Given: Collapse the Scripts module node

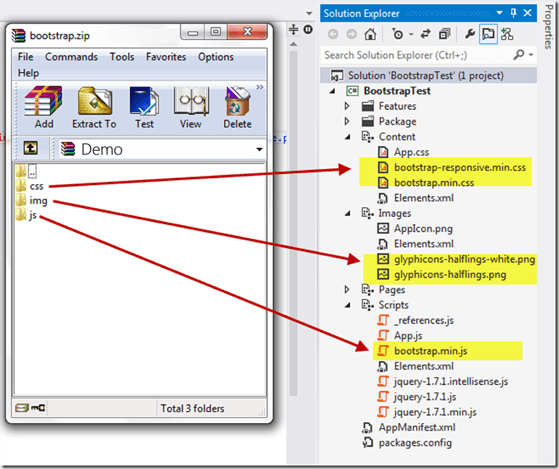Looking at the screenshot, I should coord(348,305).
